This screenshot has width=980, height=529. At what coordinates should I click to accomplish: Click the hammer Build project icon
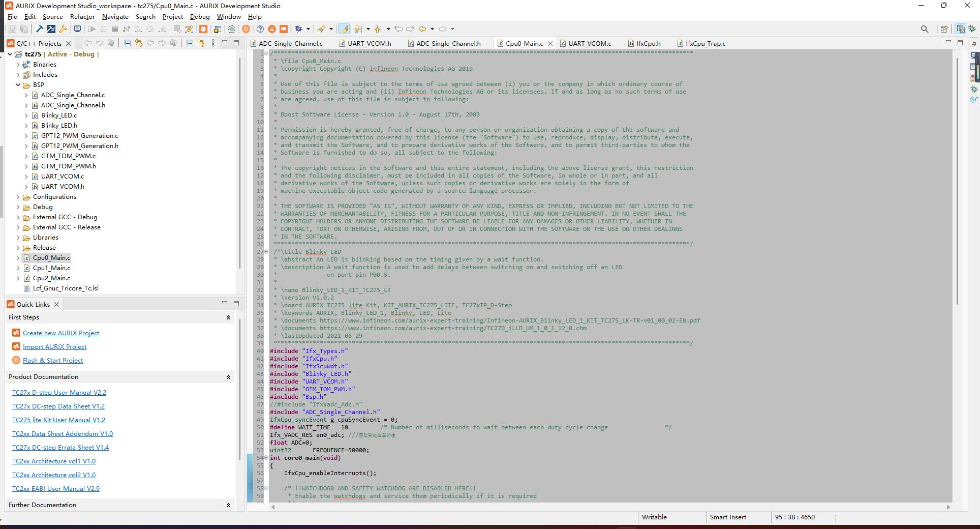[40, 29]
